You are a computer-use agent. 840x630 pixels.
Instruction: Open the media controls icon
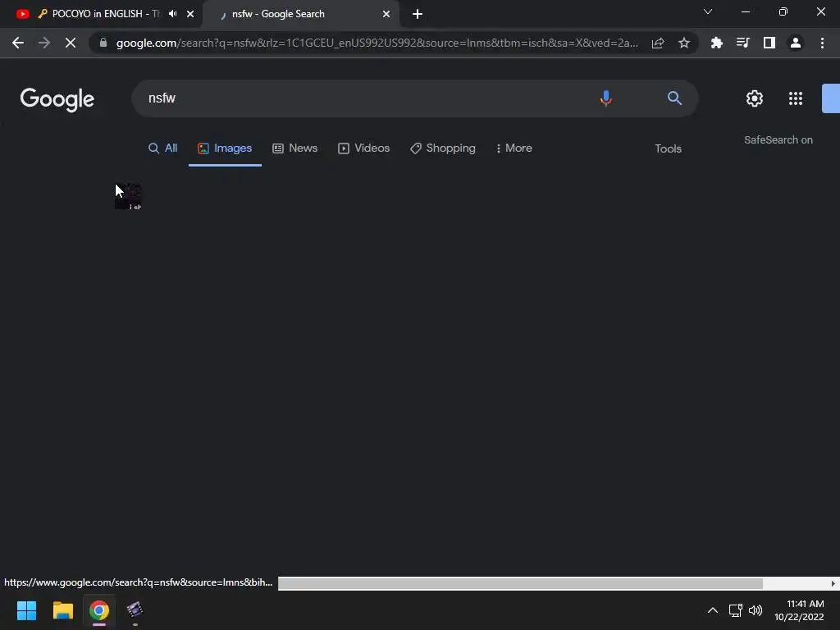[743, 43]
